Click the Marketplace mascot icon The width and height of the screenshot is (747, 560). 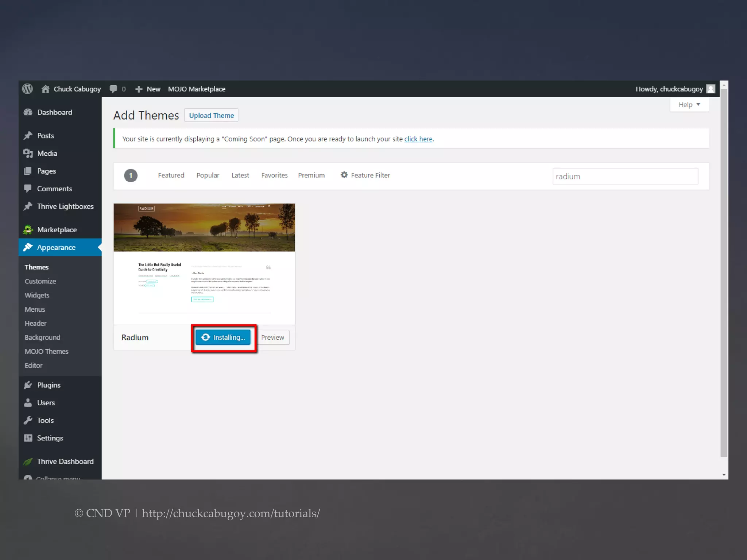(x=28, y=230)
